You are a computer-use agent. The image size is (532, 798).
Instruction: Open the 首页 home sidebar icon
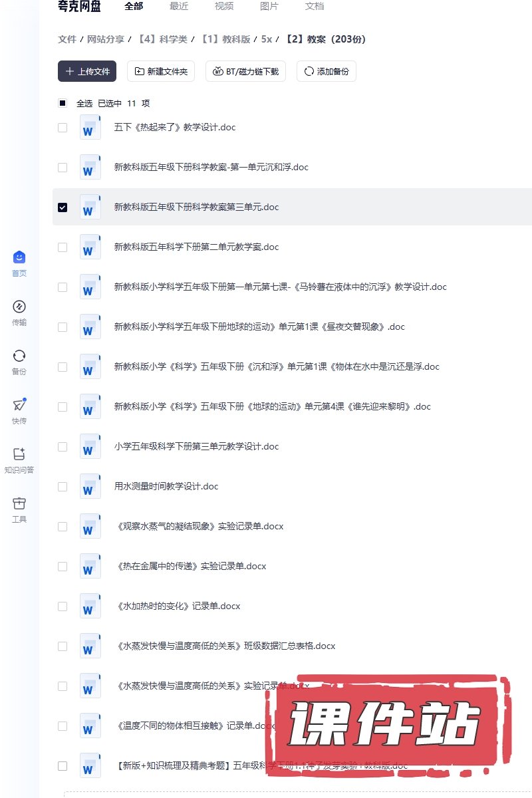19,258
